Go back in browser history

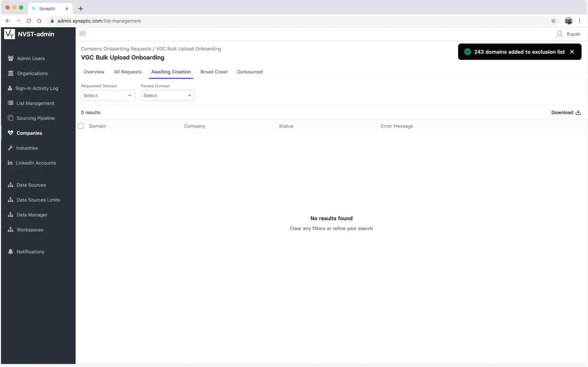tap(8, 21)
